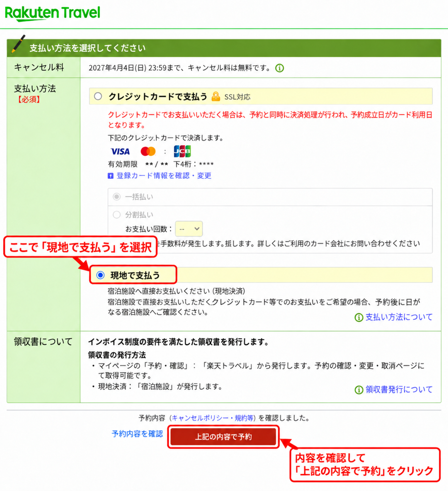Click the 宿泊施設へ直接お支払いください text
This screenshot has height=491, width=448.
[x=177, y=291]
